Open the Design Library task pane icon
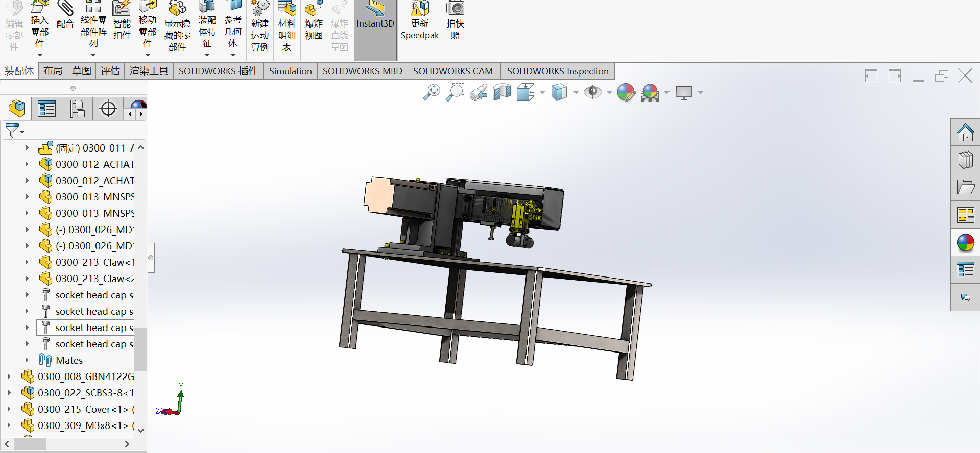The image size is (980, 453). (965, 160)
